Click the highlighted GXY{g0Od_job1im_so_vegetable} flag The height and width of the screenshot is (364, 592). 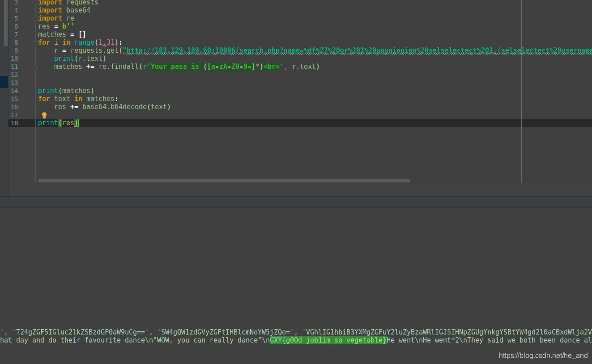point(328,340)
